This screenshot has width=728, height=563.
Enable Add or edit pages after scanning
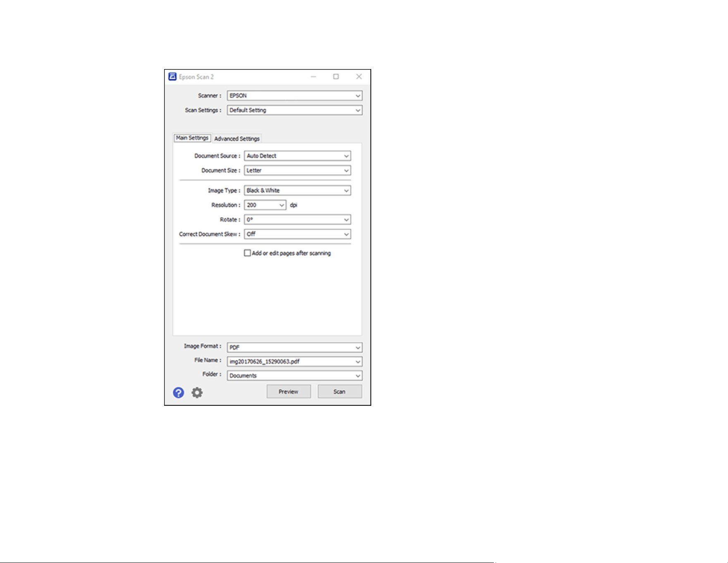coord(247,253)
